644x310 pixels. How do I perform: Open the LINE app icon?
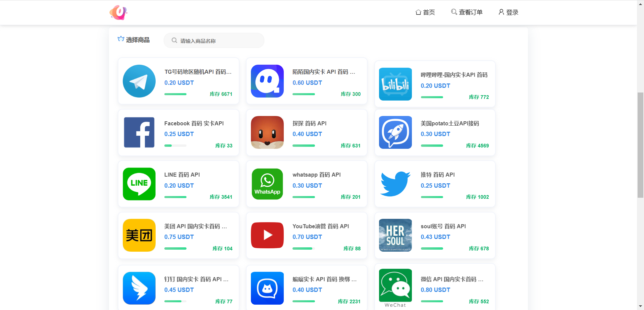pyautogui.click(x=139, y=184)
